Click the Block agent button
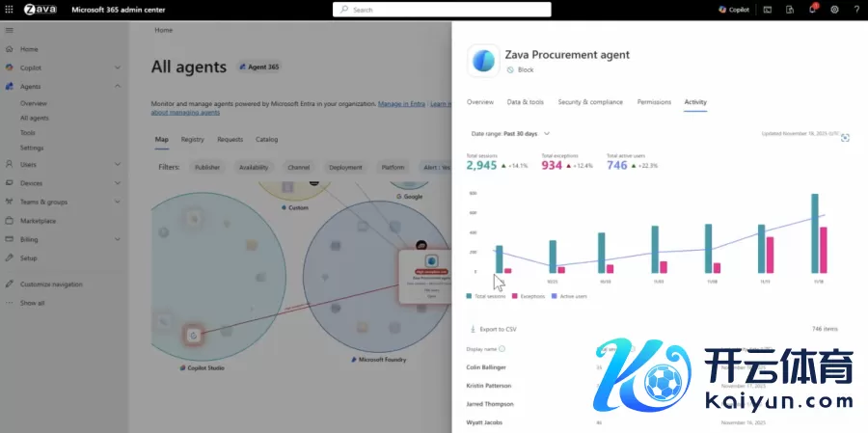The image size is (868, 433). click(x=522, y=70)
